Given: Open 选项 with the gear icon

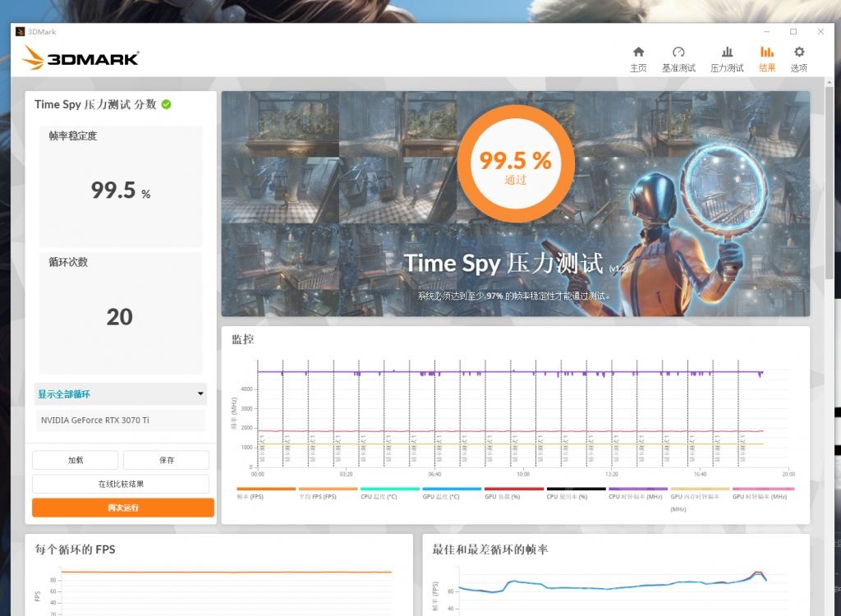Looking at the screenshot, I should [x=799, y=56].
